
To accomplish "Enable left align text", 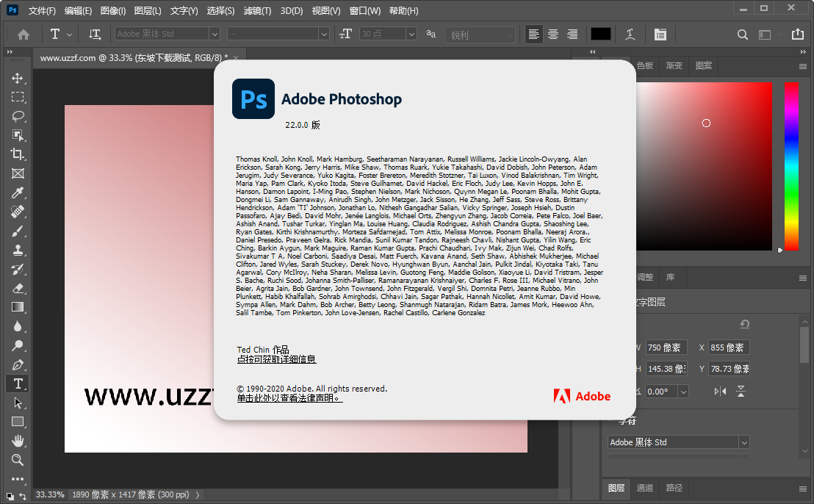I will point(533,35).
